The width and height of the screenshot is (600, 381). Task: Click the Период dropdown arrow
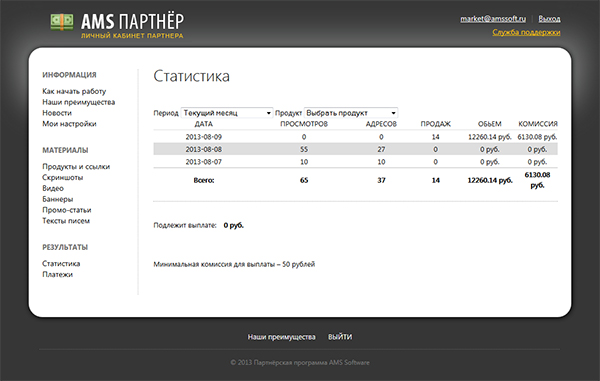(269, 113)
